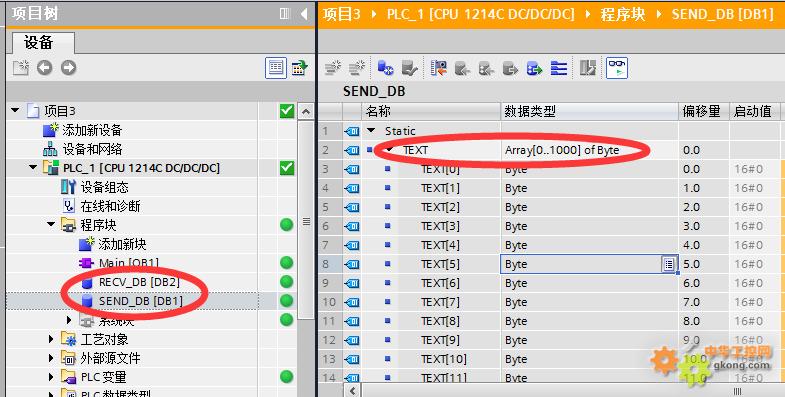
Task: Collapse the PLC_1 tree node
Action: (33, 167)
